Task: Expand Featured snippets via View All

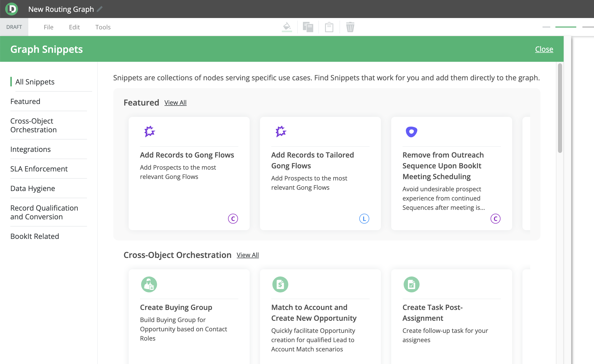Action: pos(175,102)
